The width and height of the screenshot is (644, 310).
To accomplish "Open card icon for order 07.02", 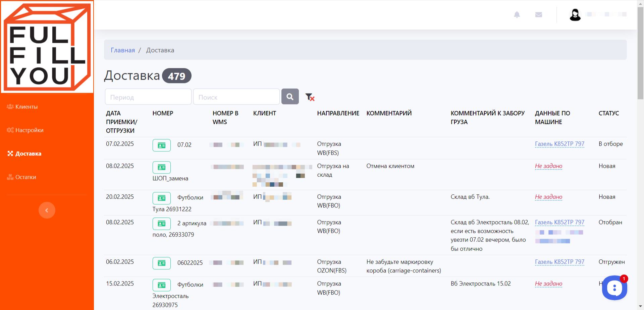I will pyautogui.click(x=162, y=145).
